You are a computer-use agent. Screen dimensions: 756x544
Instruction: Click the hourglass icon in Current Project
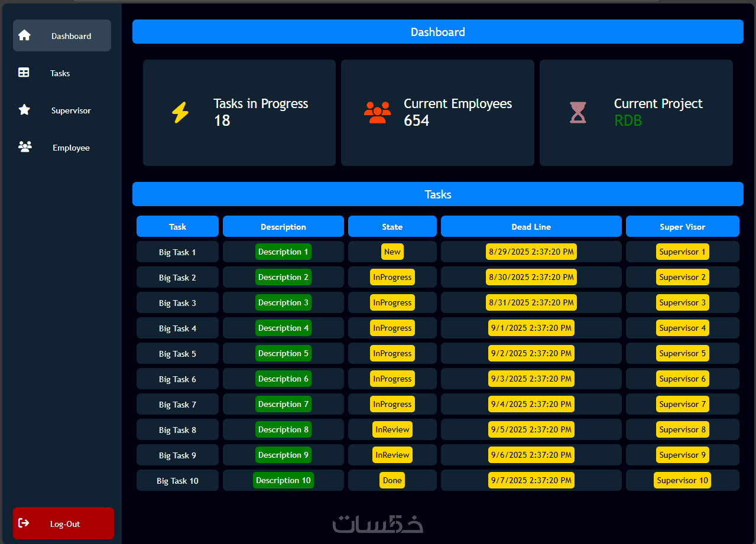(x=578, y=112)
